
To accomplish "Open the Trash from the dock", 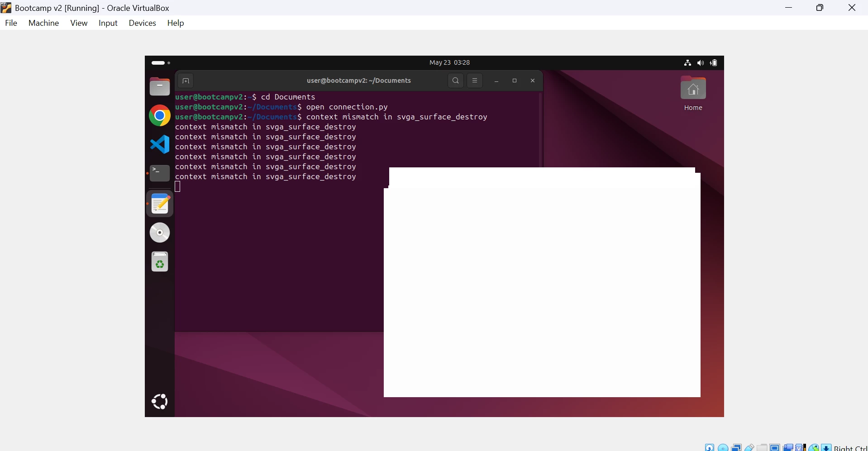I will point(160,262).
